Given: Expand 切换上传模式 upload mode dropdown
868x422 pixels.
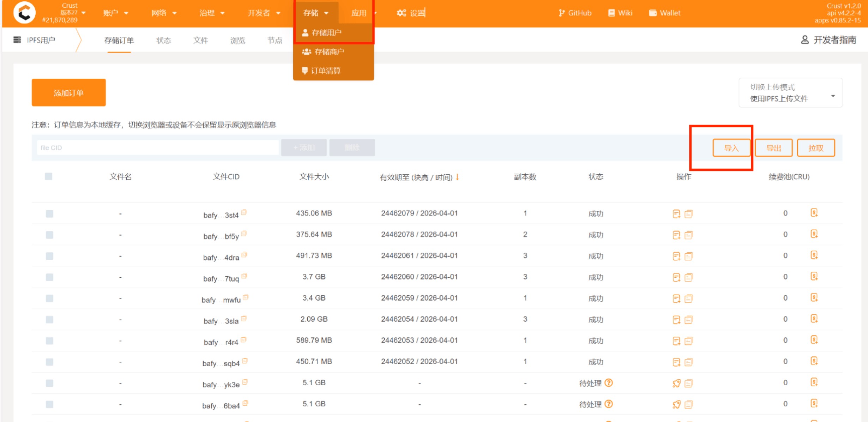Looking at the screenshot, I should coord(790,93).
